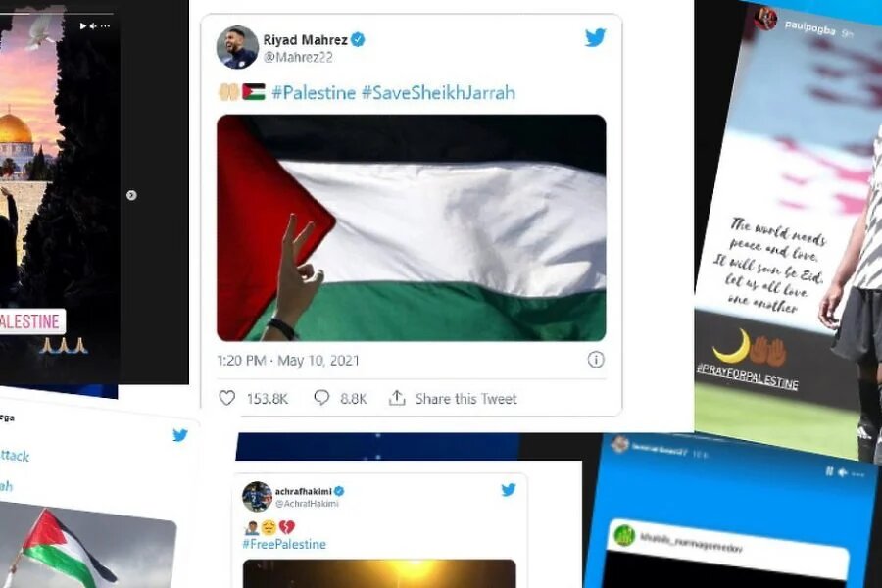Open the #Palestine hashtag link
882x588 pixels.
pos(314,92)
